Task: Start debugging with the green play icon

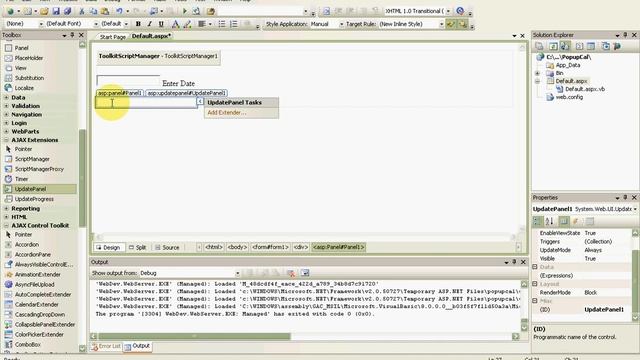Action: 184,11
